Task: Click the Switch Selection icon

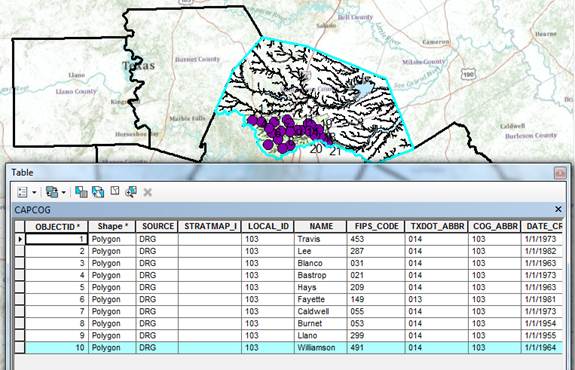Action: pos(98,191)
